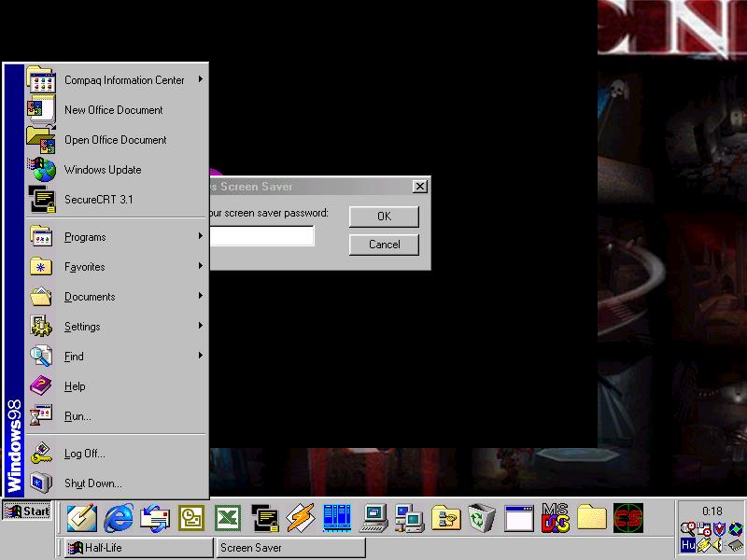Click the Hu keyboard language tray indicator
Image resolution: width=747 pixels, height=560 pixels.
coord(688,545)
